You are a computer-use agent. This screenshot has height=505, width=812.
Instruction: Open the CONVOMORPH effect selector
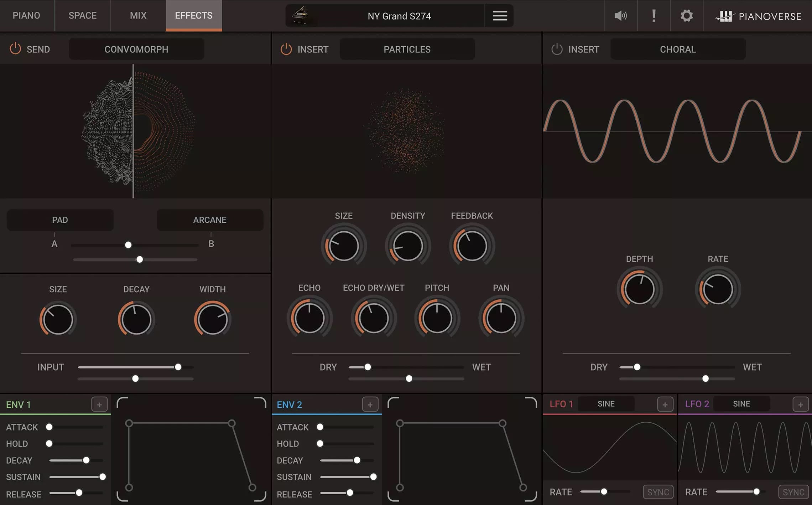[x=136, y=49]
